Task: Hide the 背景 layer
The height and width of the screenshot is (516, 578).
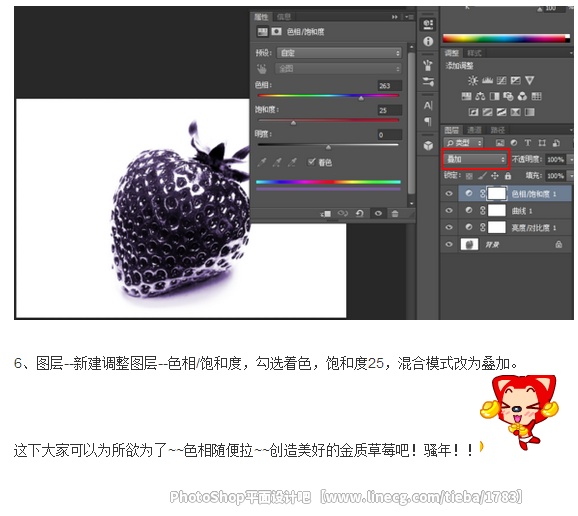Action: tap(449, 244)
